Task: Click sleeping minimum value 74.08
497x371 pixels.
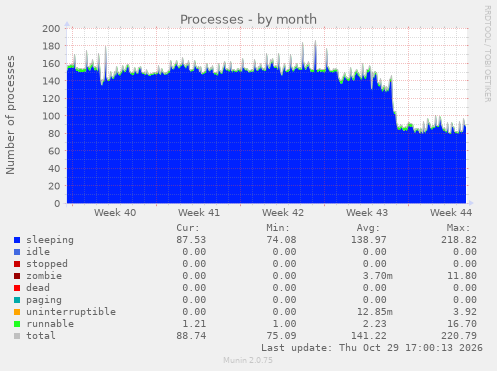Action: (281, 240)
